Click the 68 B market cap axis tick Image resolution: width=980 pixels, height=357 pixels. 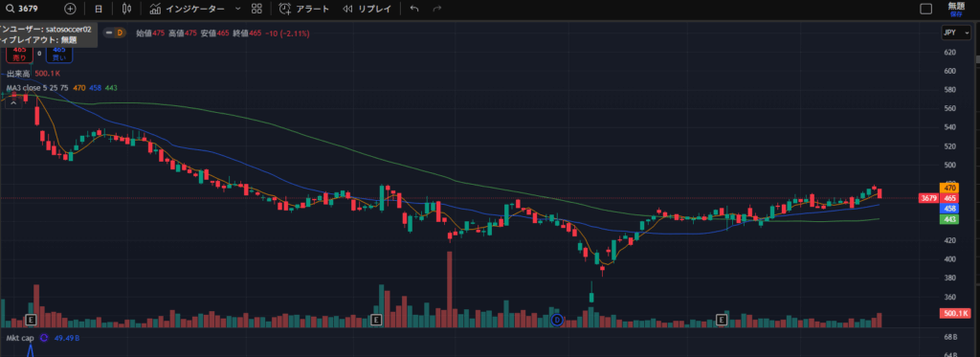[x=950, y=338]
